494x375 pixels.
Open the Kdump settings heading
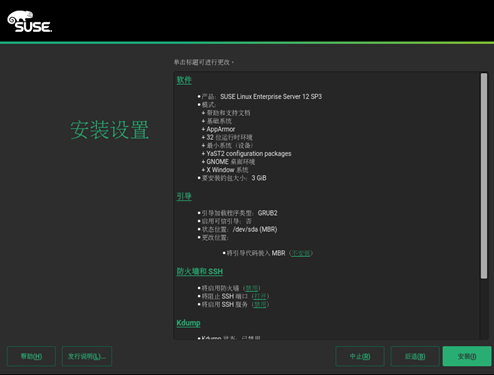point(188,323)
